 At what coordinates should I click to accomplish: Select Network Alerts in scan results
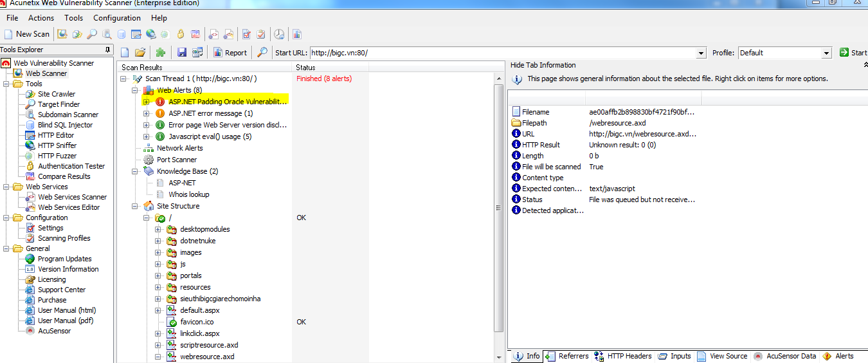tap(179, 148)
